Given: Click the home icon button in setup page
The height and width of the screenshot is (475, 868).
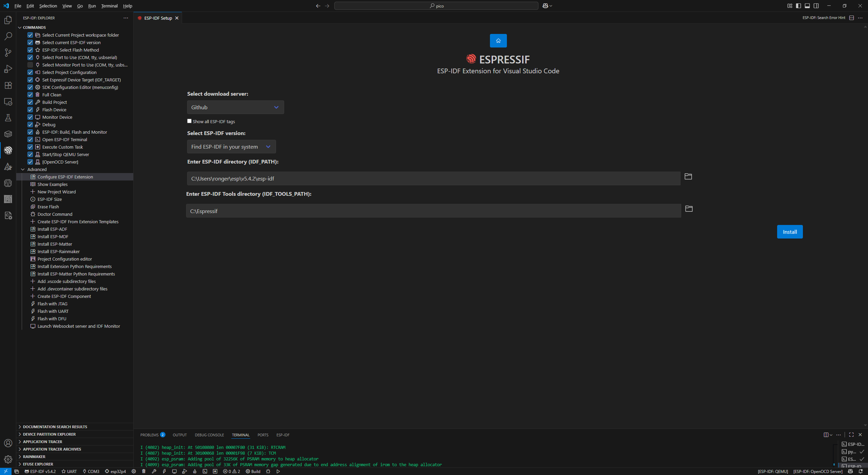Looking at the screenshot, I should (x=498, y=41).
